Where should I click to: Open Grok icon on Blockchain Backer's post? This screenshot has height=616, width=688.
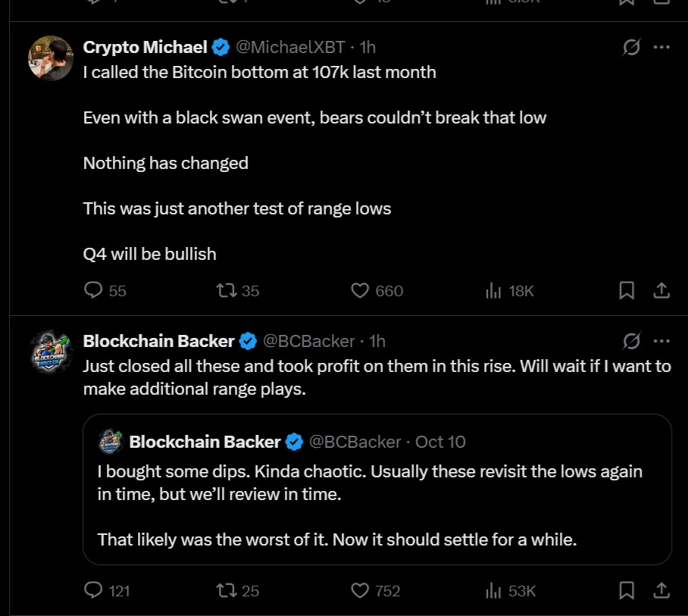point(631,341)
